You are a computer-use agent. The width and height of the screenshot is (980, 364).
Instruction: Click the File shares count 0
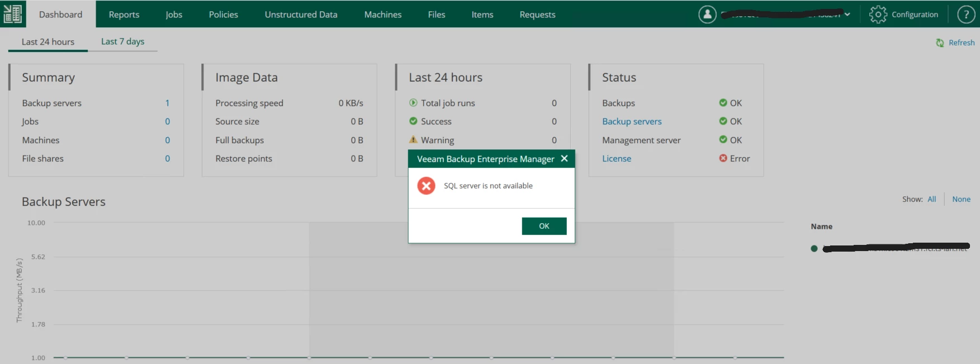(167, 159)
